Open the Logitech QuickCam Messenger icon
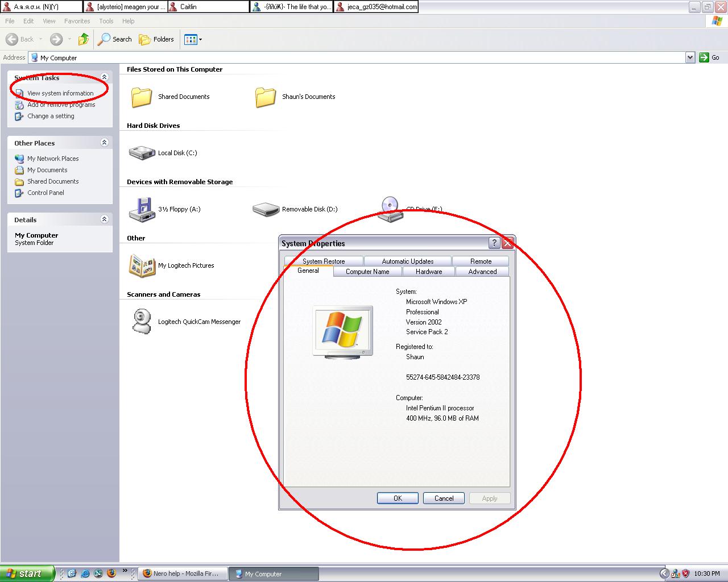Image resolution: width=728 pixels, height=582 pixels. click(x=142, y=322)
